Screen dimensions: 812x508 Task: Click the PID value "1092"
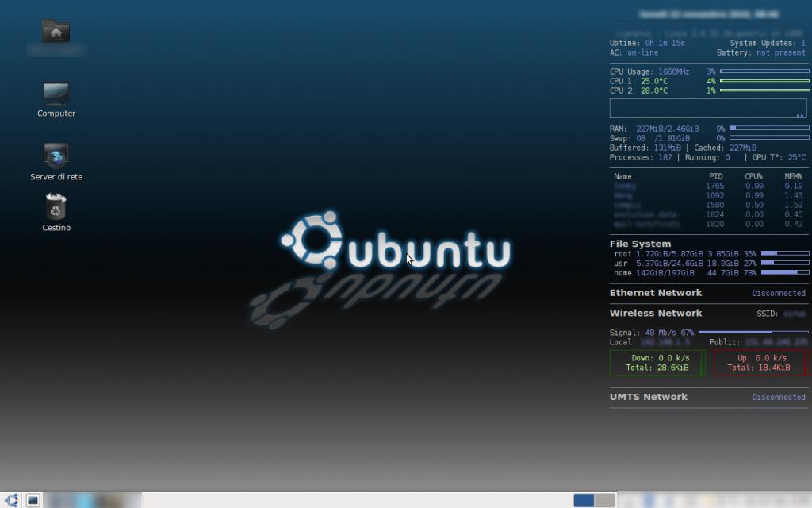tap(714, 195)
